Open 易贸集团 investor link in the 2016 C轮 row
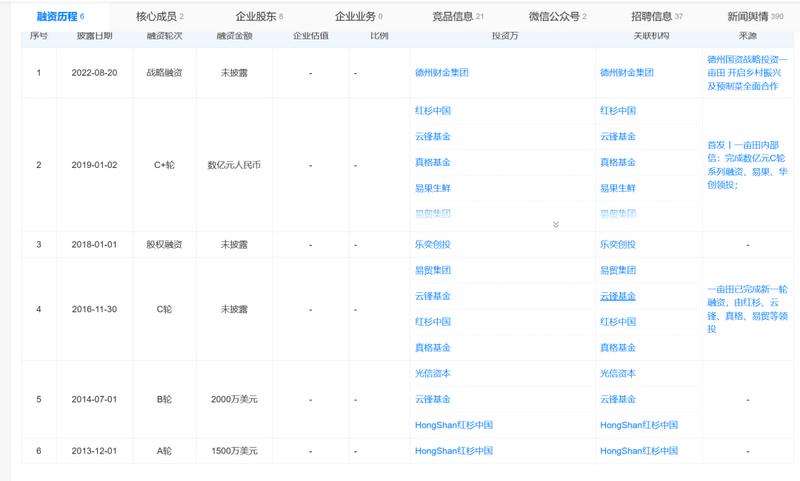This screenshot has height=481, width=800. tap(433, 270)
